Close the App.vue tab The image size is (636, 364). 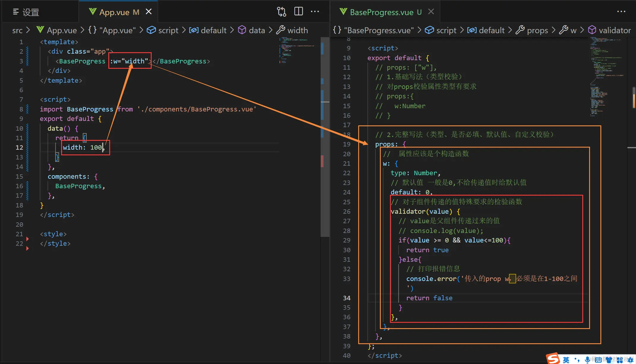pos(149,12)
